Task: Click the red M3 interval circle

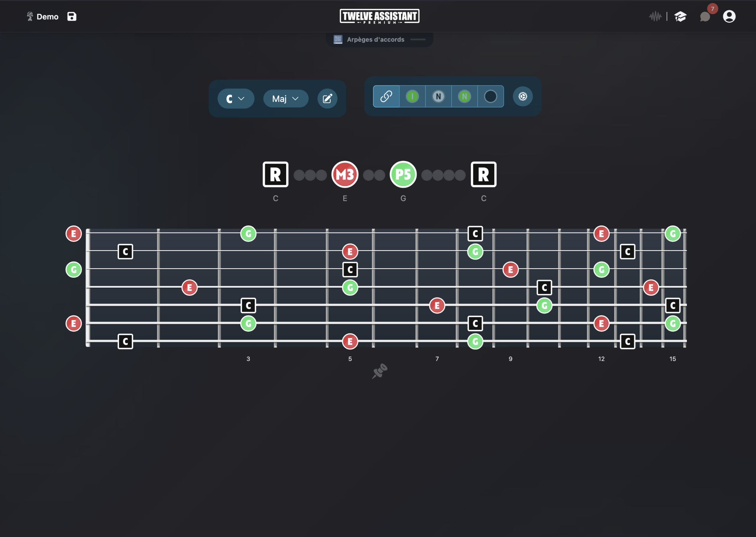Action: [x=345, y=174]
